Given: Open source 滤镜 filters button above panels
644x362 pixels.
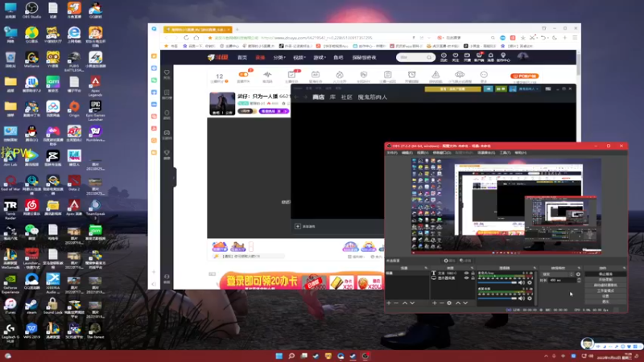Looking at the screenshot, I should click(465, 261).
